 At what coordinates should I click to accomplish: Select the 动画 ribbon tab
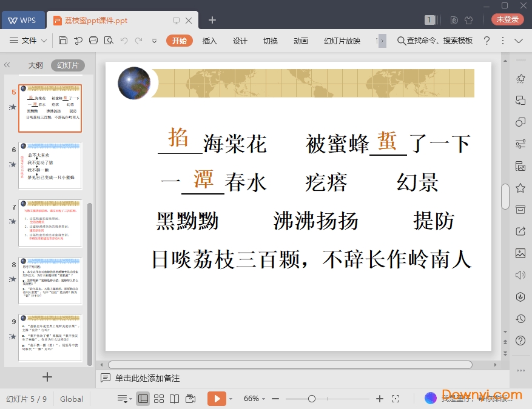tap(301, 41)
